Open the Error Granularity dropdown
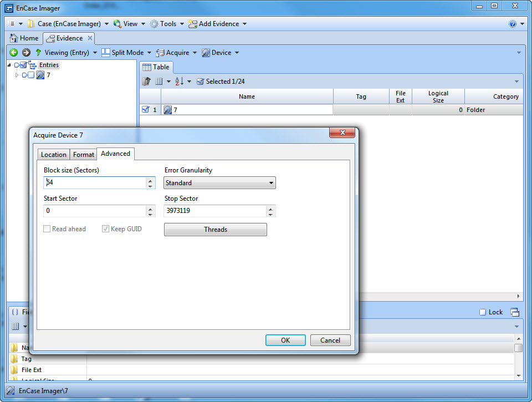This screenshot has width=532, height=402. (220, 183)
